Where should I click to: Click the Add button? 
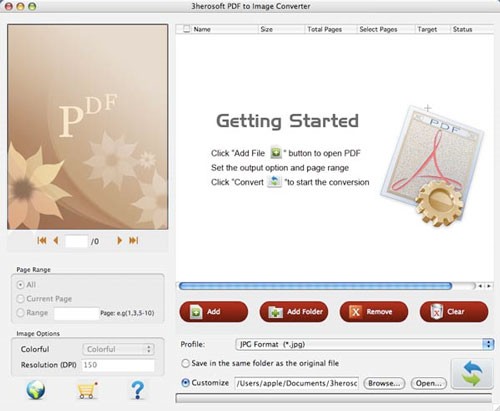[214, 312]
